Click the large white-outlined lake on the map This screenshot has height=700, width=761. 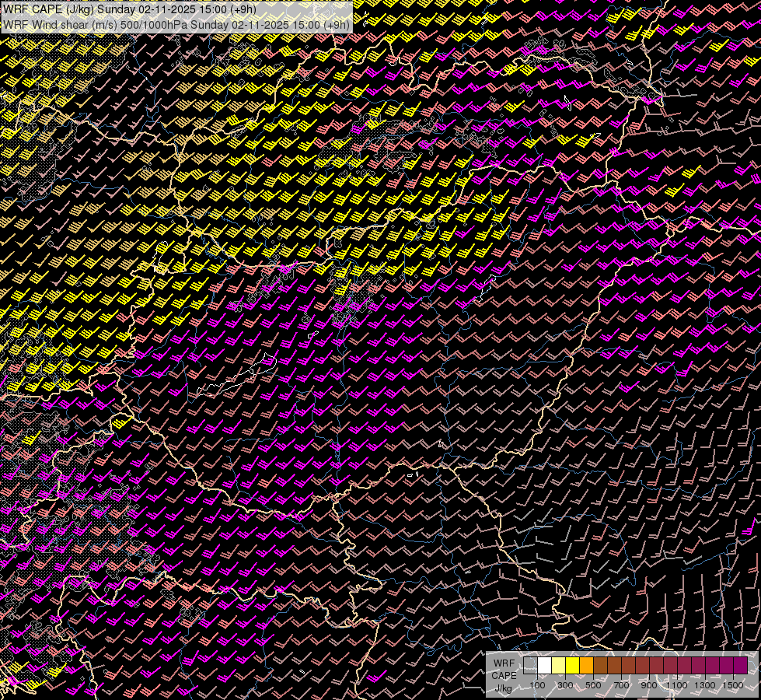237,381
